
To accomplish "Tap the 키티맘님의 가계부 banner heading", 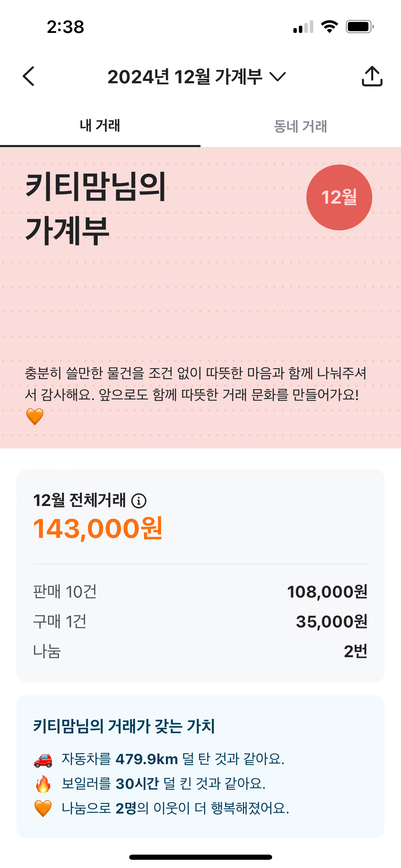I will tap(96, 208).
